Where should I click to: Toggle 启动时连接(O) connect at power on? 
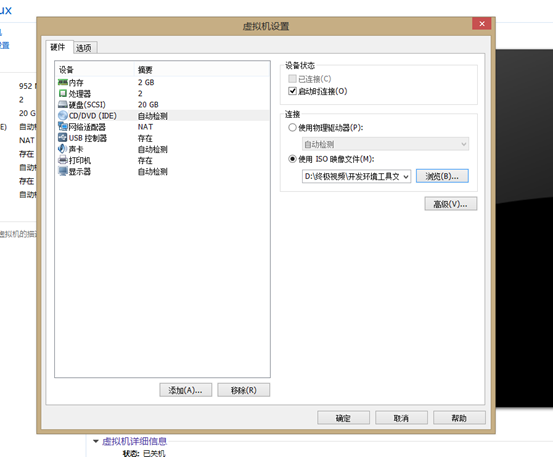[x=292, y=91]
